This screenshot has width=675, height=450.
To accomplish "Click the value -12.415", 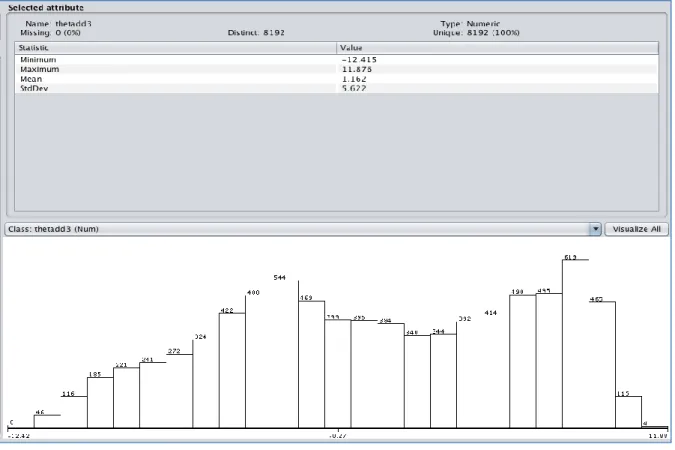I will [359, 59].
